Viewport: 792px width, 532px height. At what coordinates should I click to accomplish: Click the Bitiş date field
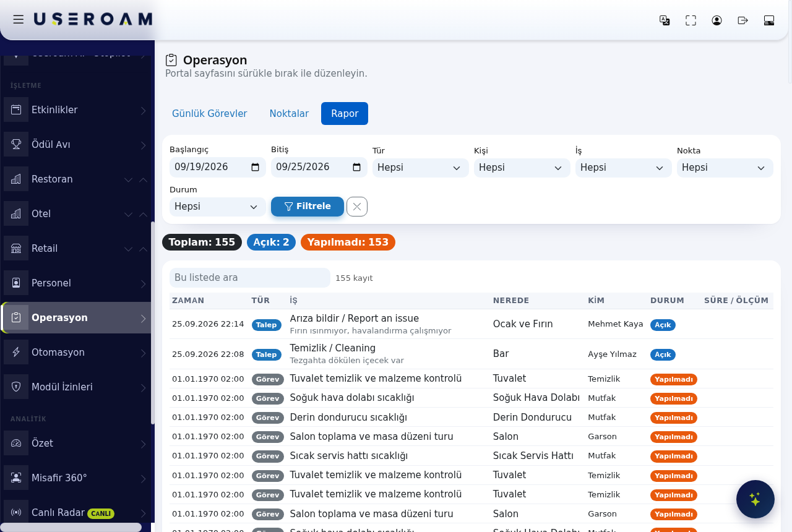point(319,167)
